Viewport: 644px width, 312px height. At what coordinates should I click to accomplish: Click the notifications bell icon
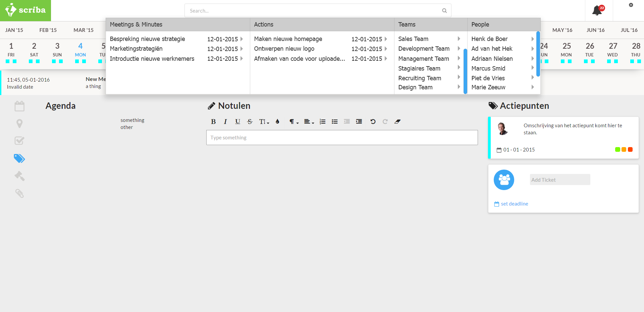click(x=597, y=11)
